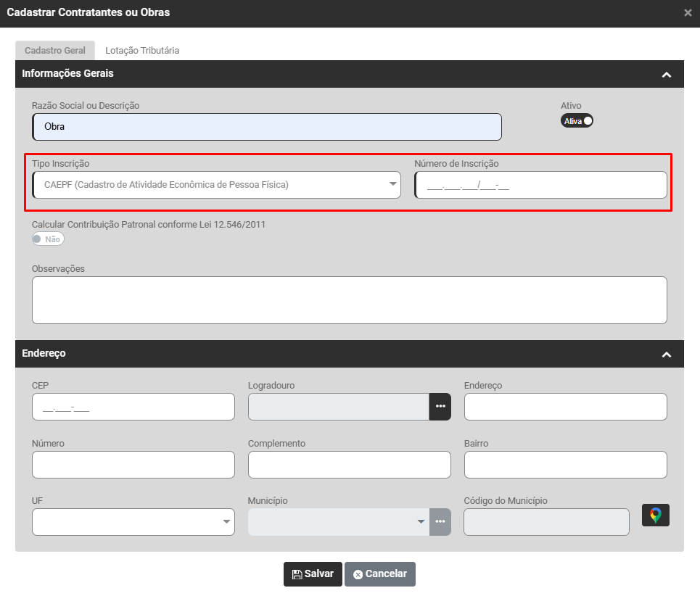Expand the UF dropdown list
Viewport: 700px width, 609px height.
click(x=133, y=522)
